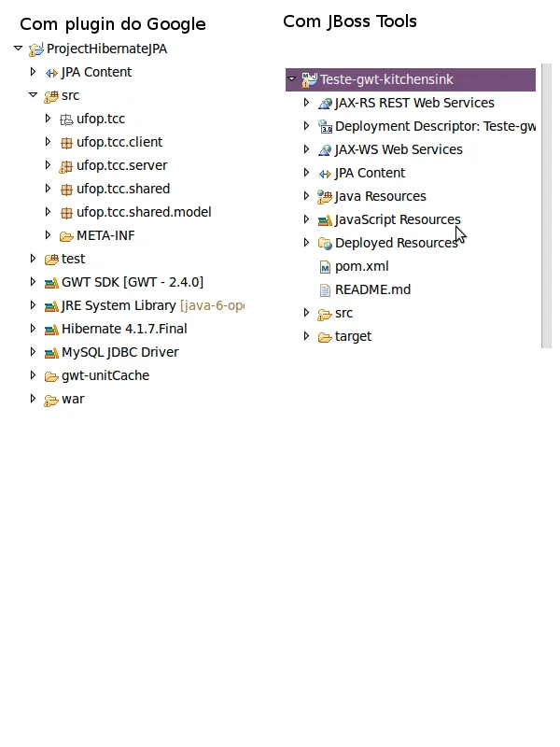Click the pom.xml Maven file icon
Image resolution: width=560 pixels, height=747 pixels.
[325, 267]
